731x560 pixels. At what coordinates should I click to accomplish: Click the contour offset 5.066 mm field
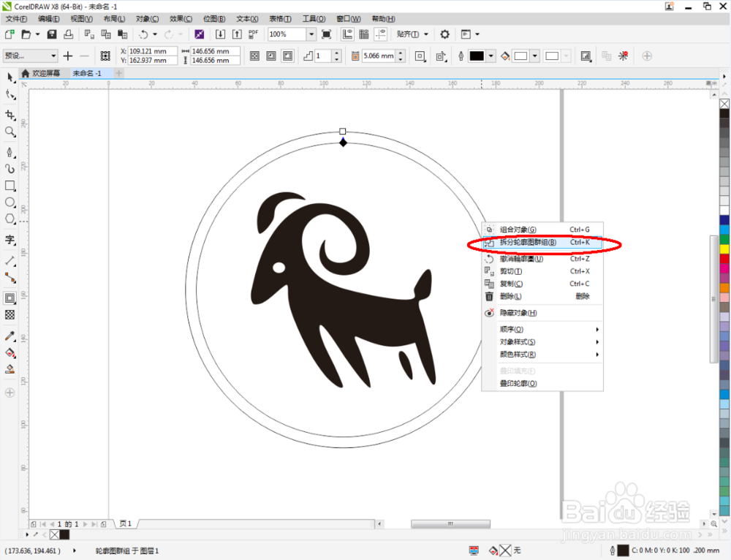(379, 56)
